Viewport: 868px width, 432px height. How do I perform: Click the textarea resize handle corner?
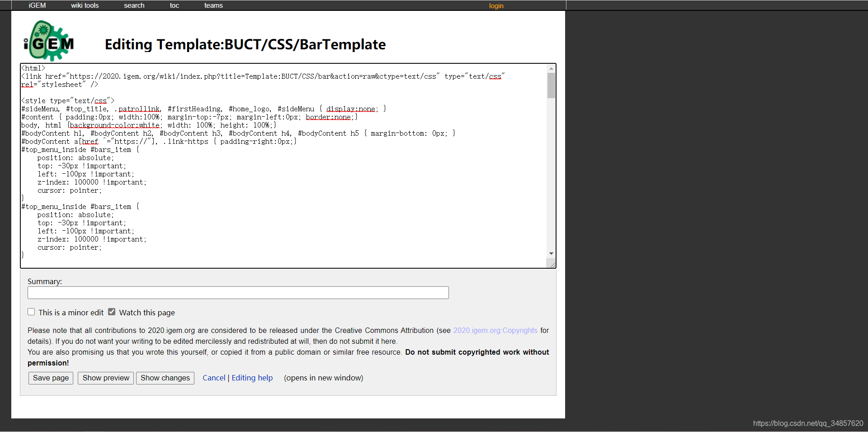[552, 264]
